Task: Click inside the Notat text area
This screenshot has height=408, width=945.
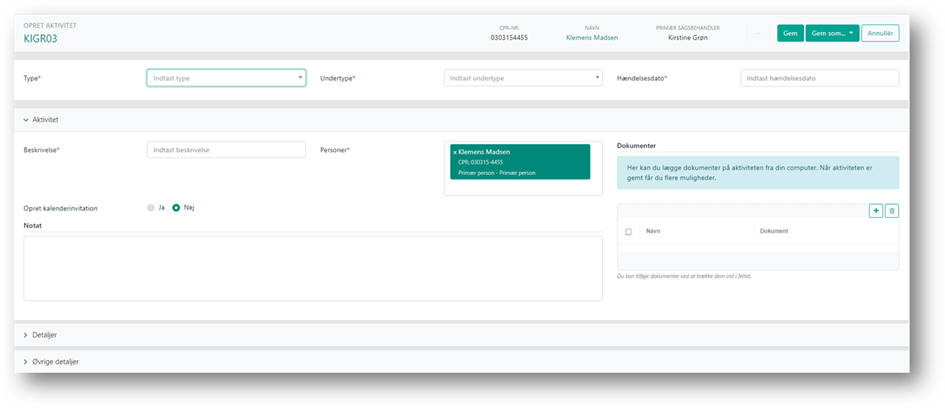Action: (x=313, y=267)
